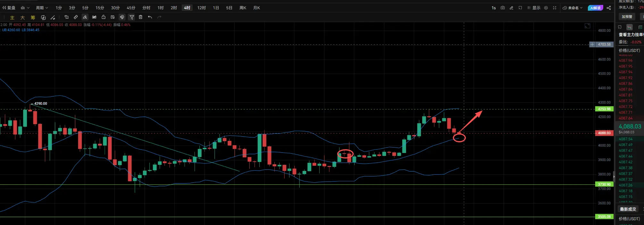
Task: Select the line drawing tool icon
Action: tap(53, 18)
